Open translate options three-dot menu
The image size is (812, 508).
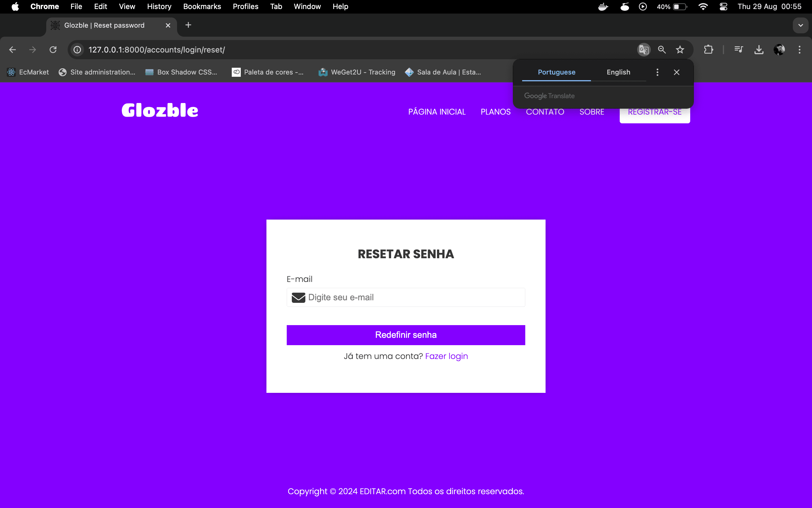click(657, 72)
